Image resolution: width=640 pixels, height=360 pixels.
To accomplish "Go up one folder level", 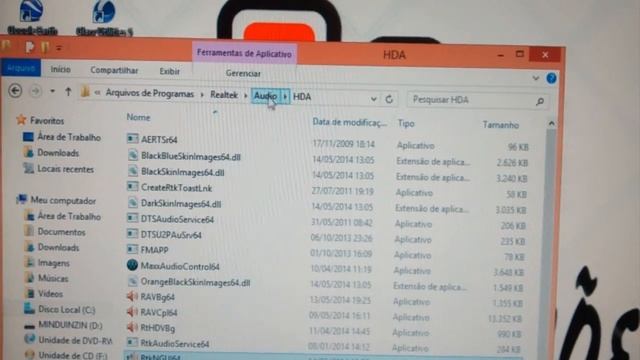I will (x=68, y=92).
